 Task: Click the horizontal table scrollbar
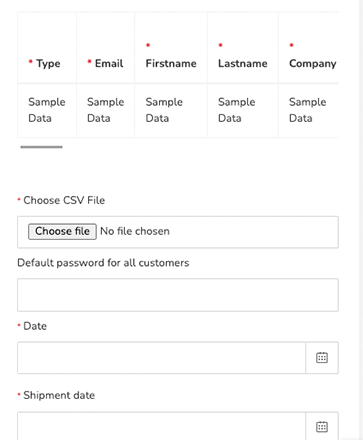(x=41, y=147)
